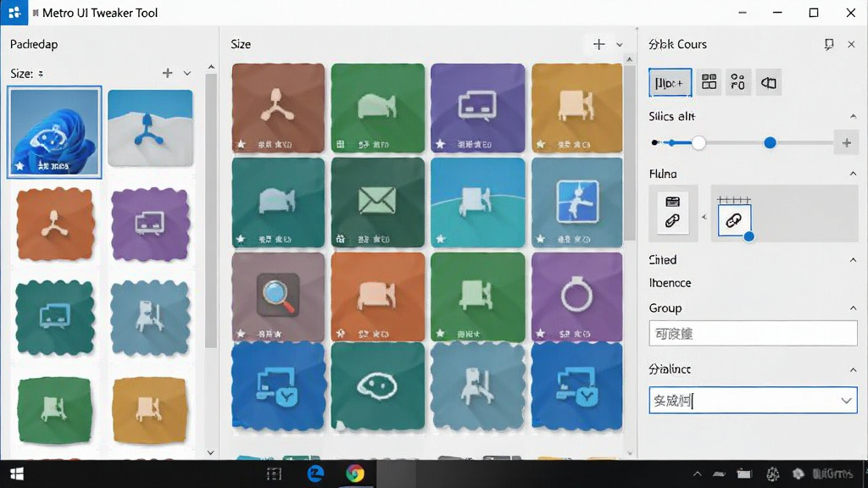The width and height of the screenshot is (868, 488).
Task: Switch to the megaphone tab
Action: click(768, 82)
